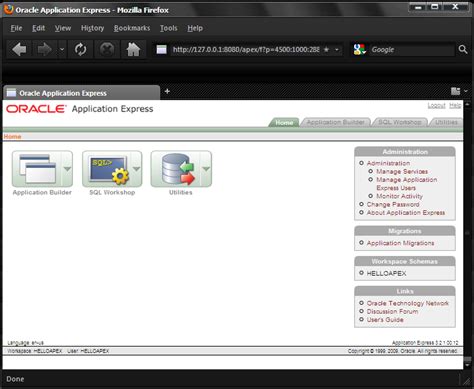Open the address bar URL history dropdown

coord(337,50)
